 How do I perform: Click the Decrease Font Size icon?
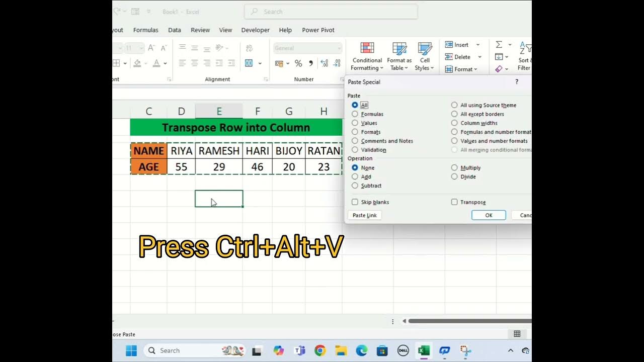(164, 48)
